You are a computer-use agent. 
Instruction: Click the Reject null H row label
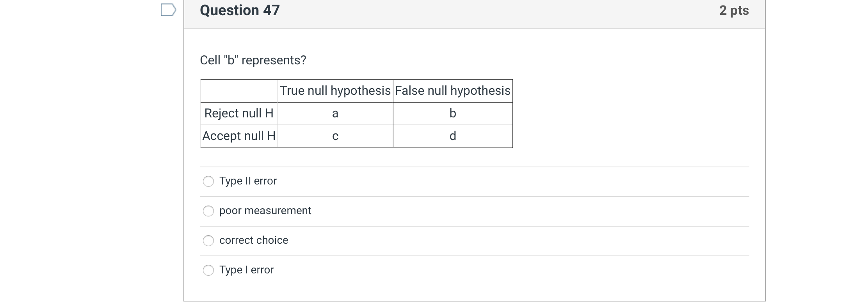click(238, 113)
